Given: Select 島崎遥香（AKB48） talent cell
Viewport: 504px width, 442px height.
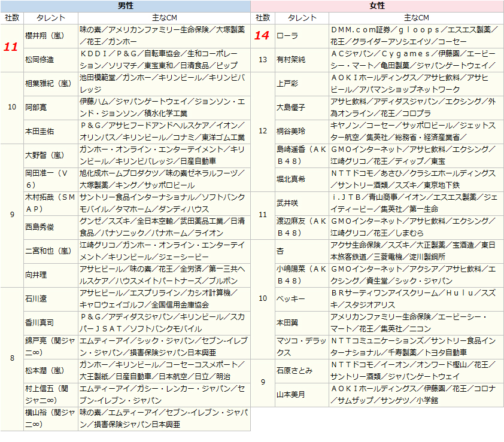Looking at the screenshot, I should tap(302, 156).
